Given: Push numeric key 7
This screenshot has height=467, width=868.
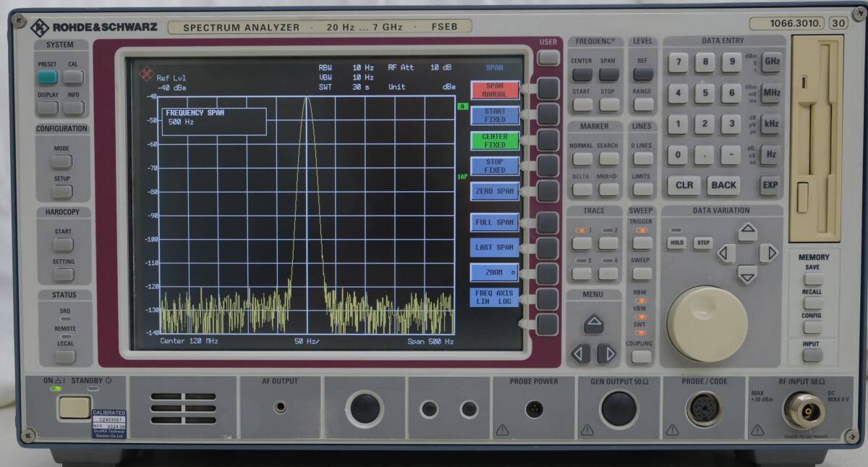Looking at the screenshot, I should point(678,62).
